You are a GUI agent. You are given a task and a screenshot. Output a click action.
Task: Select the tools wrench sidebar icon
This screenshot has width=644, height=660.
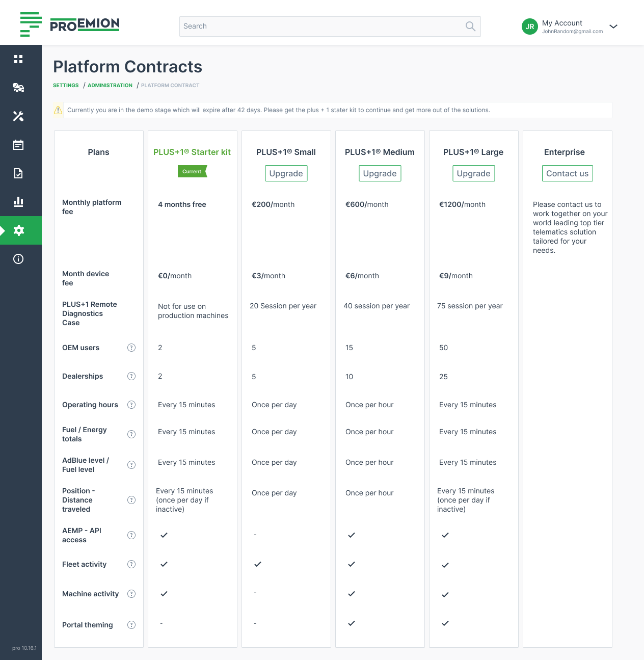(x=18, y=116)
